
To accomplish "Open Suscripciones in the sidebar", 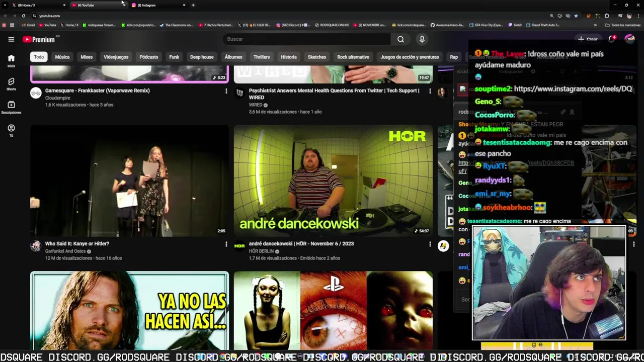I will click(x=11, y=107).
